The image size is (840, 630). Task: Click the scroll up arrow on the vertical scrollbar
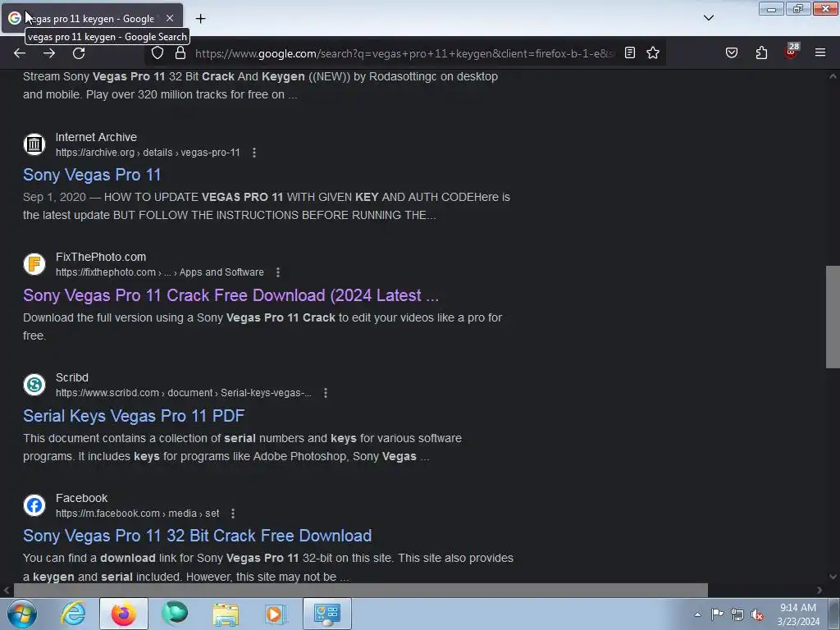coord(833,76)
